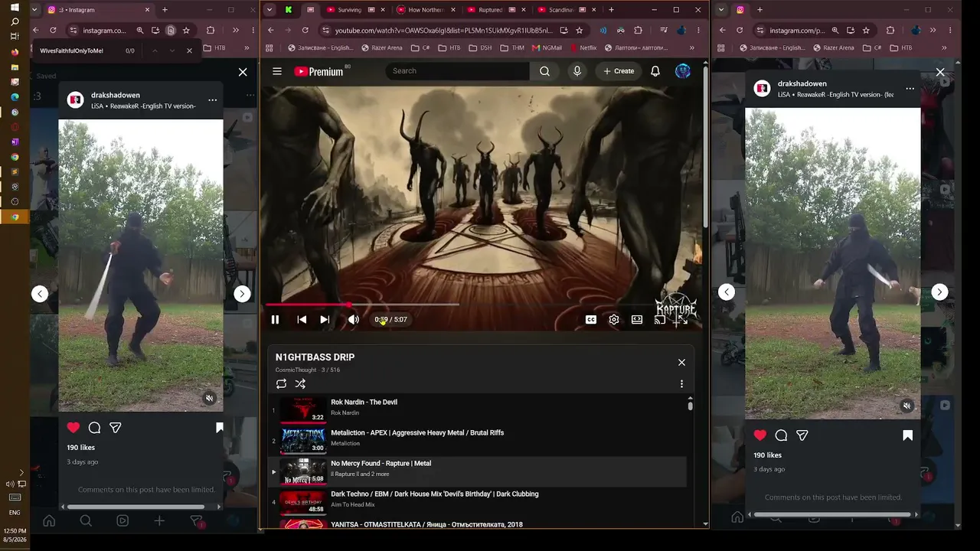Open the Windows Start menu
The height and width of the screenshot is (551, 980).
coord(15,8)
